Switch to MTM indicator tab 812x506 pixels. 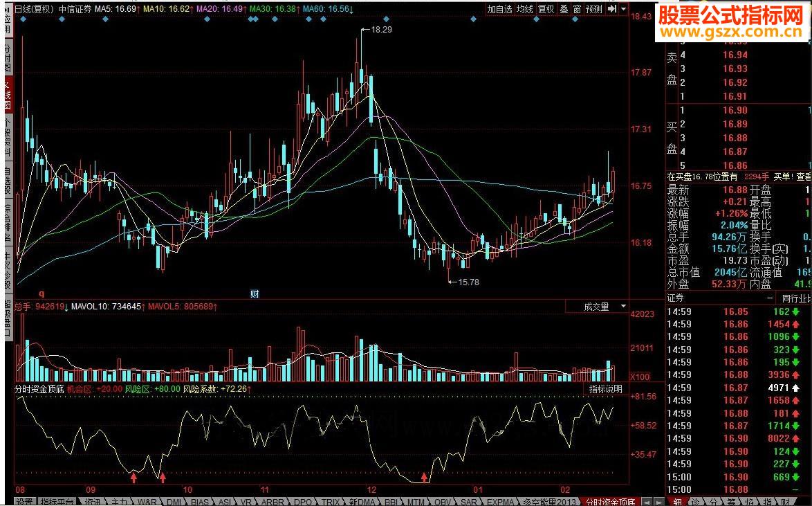415,502
